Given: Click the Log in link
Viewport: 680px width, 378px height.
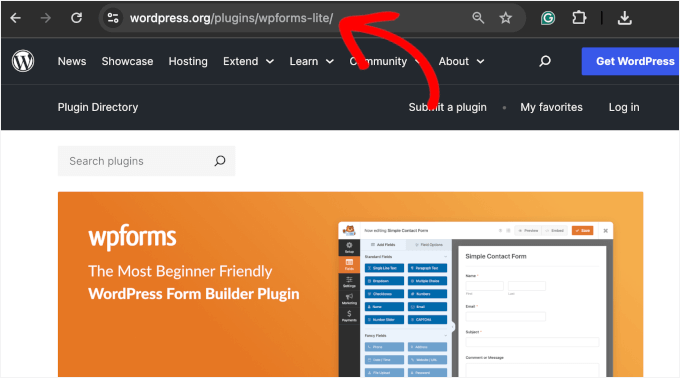Looking at the screenshot, I should tap(624, 107).
